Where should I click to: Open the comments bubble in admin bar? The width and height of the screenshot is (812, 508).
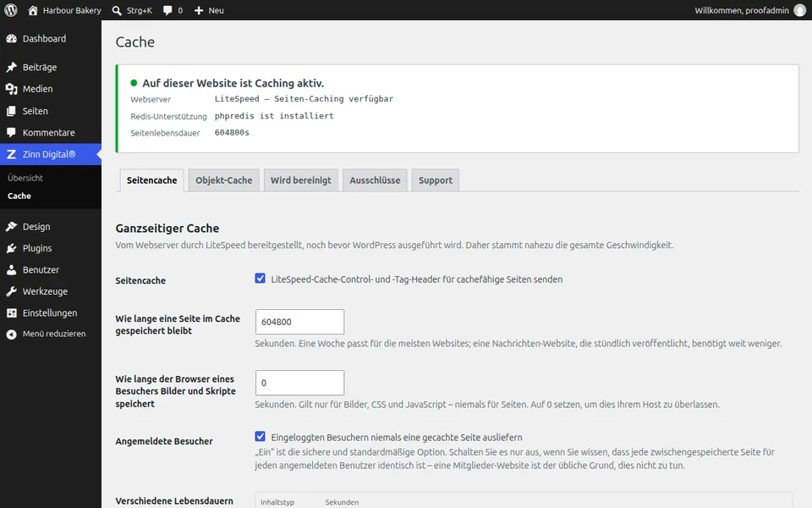pyautogui.click(x=167, y=10)
